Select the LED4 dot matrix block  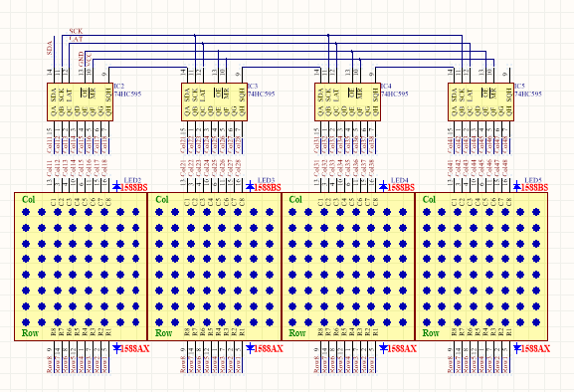point(348,267)
